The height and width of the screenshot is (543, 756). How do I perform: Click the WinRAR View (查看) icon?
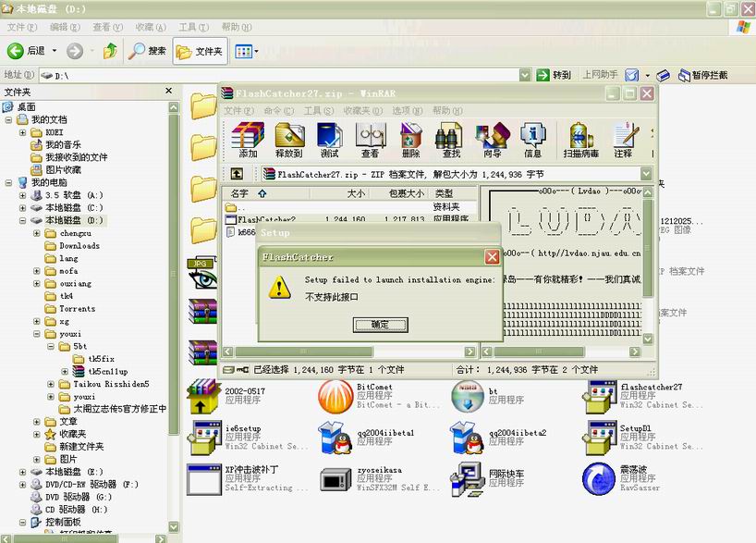tap(370, 140)
